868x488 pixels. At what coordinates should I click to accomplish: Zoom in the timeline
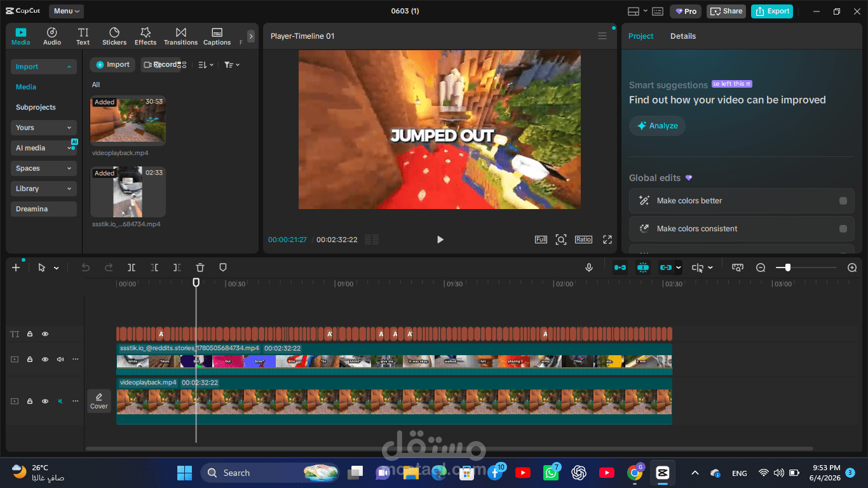click(x=853, y=268)
